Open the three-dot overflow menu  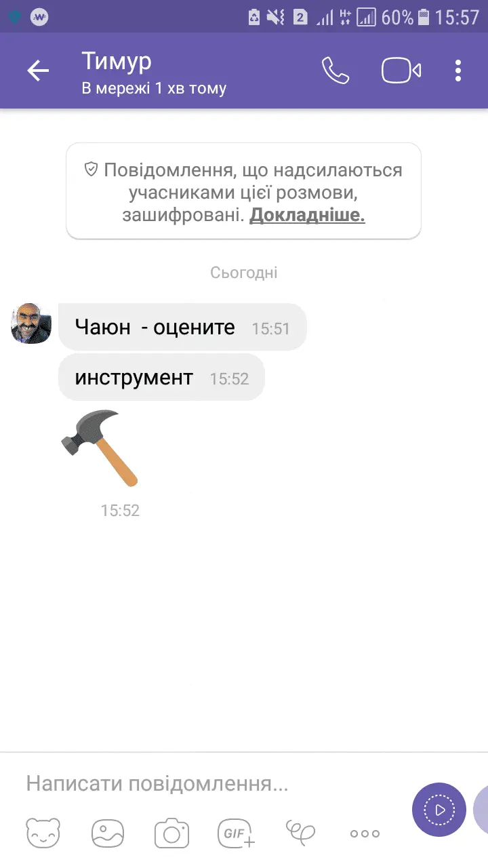coord(458,71)
